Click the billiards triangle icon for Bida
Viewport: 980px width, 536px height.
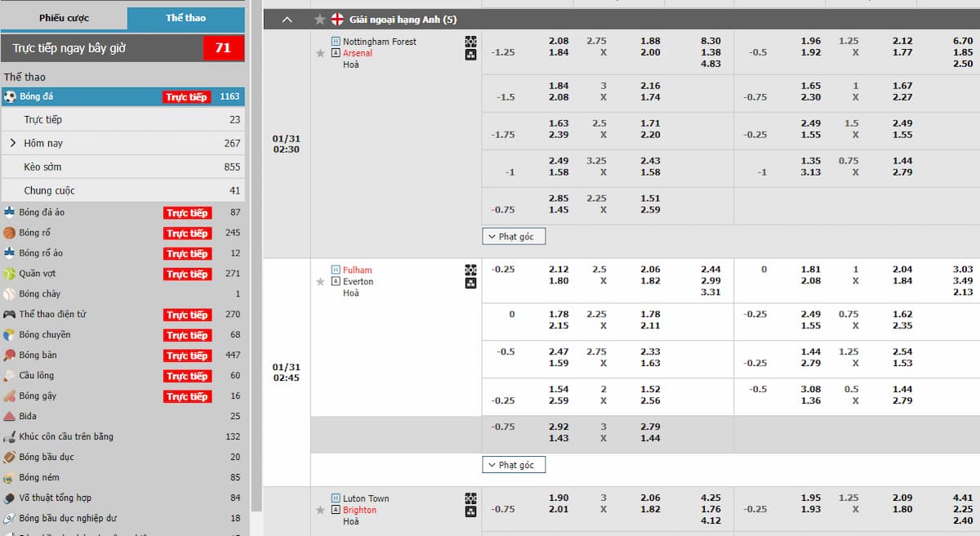[x=10, y=417]
